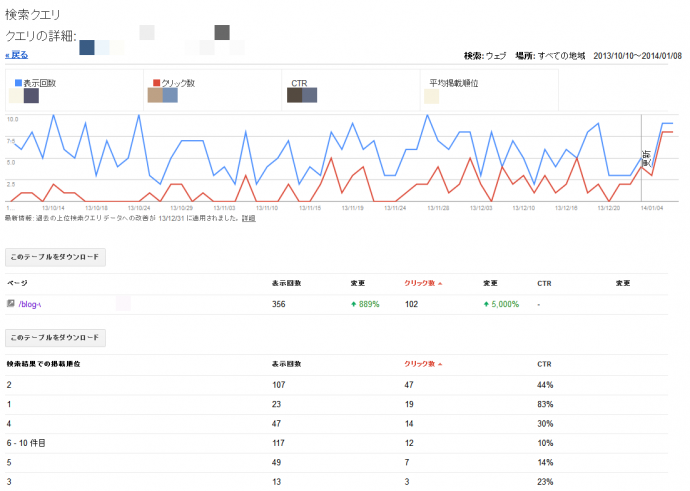Click the 356 impressions value in page row
The width and height of the screenshot is (690, 491).
[x=279, y=304]
